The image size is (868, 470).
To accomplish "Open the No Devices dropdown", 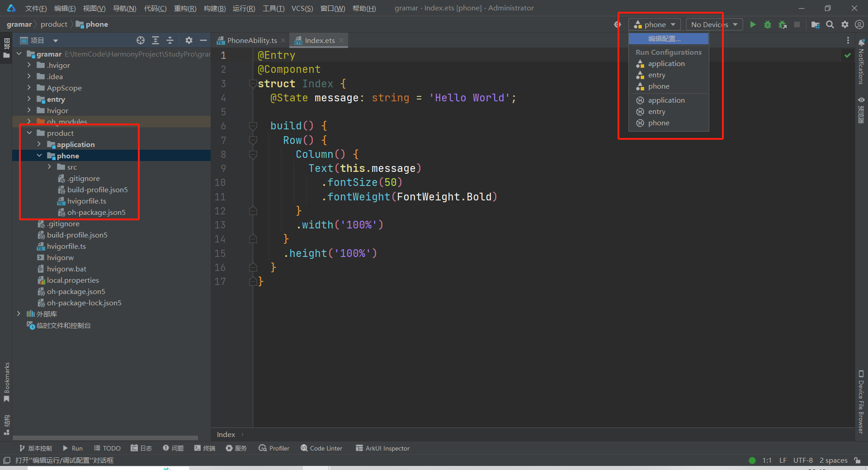I will point(714,24).
